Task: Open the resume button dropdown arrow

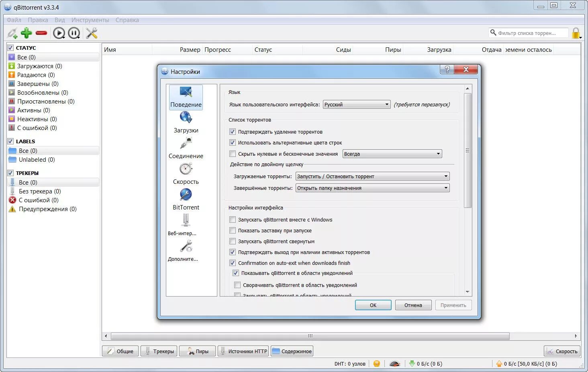Action: pyautogui.click(x=64, y=37)
